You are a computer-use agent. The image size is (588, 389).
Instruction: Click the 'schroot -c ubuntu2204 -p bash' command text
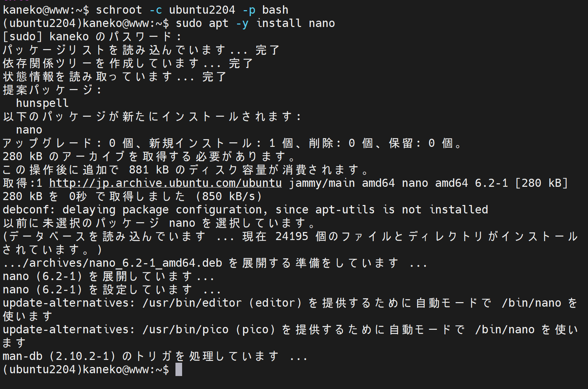click(192, 10)
